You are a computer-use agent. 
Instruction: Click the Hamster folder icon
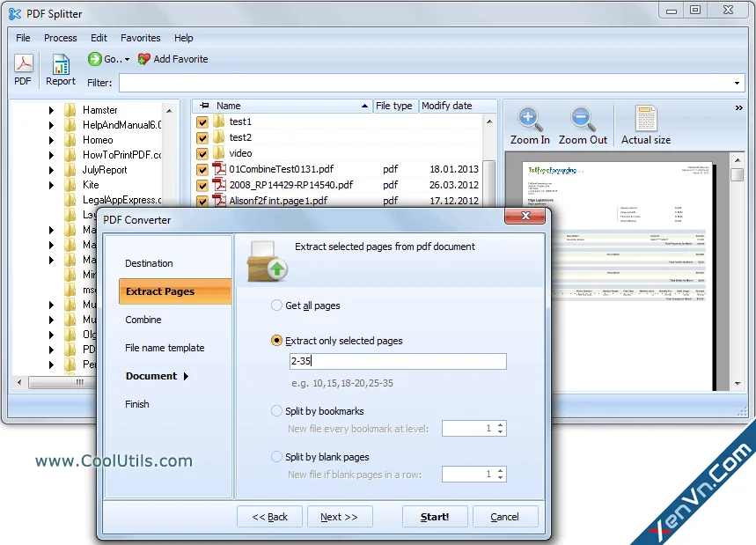[70, 110]
